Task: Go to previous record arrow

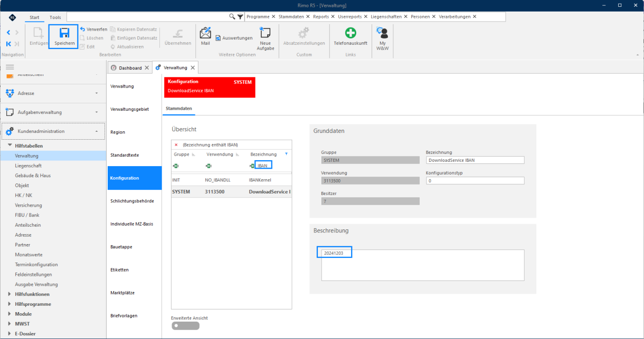Action: [9, 33]
